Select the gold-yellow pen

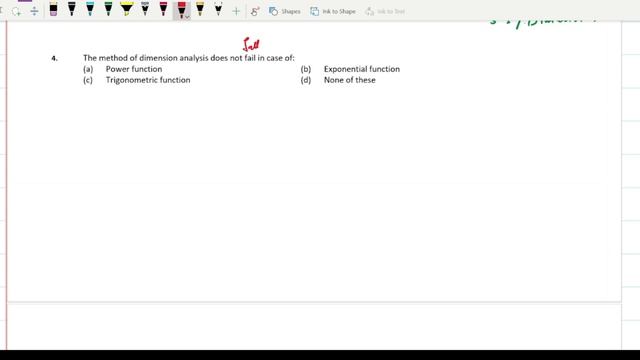[x=200, y=9]
